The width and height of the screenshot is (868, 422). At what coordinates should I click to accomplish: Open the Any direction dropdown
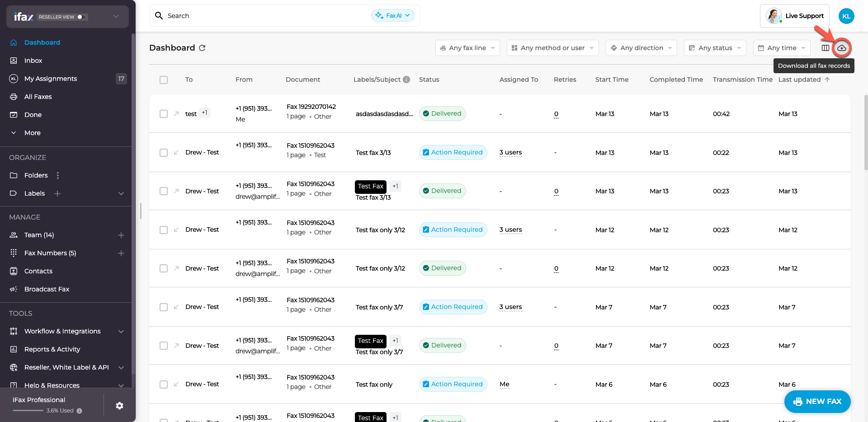tap(641, 48)
